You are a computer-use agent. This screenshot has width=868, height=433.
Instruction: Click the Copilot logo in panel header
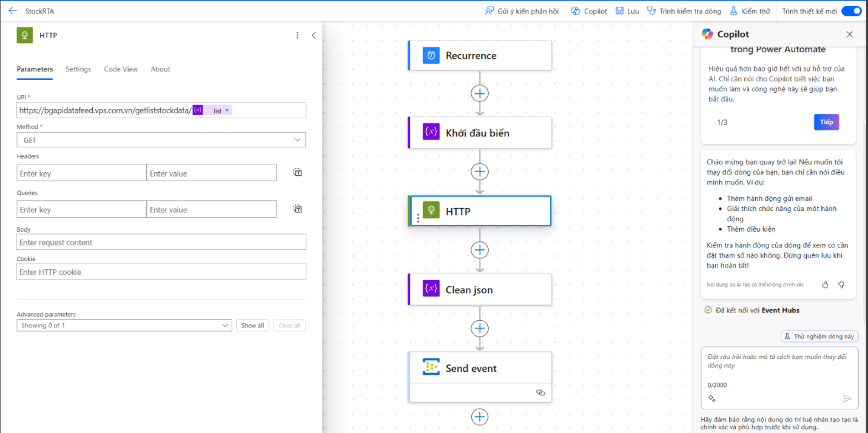tap(707, 34)
